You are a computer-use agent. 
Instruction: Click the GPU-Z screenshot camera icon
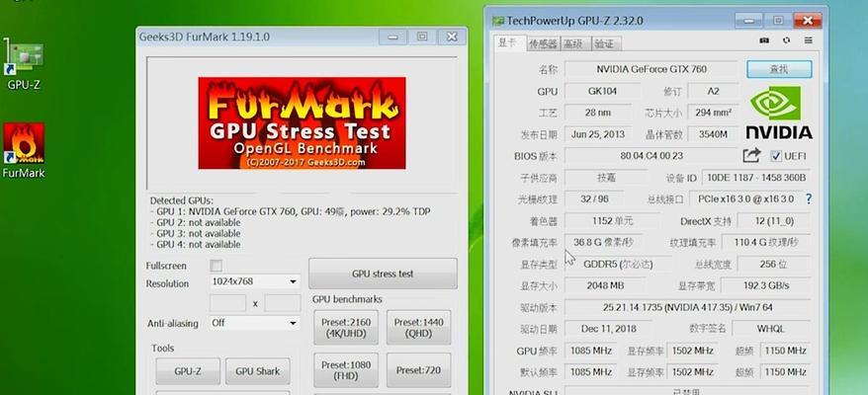pos(764,40)
